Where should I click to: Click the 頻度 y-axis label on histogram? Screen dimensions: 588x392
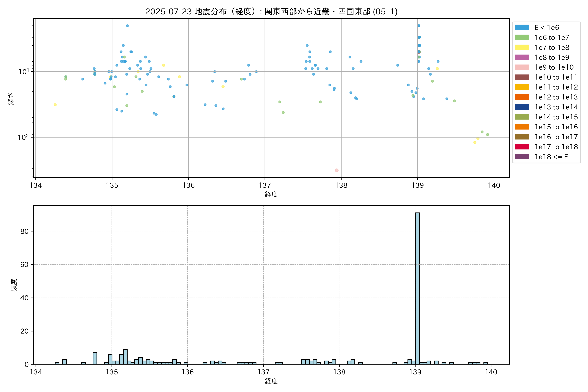click(14, 285)
